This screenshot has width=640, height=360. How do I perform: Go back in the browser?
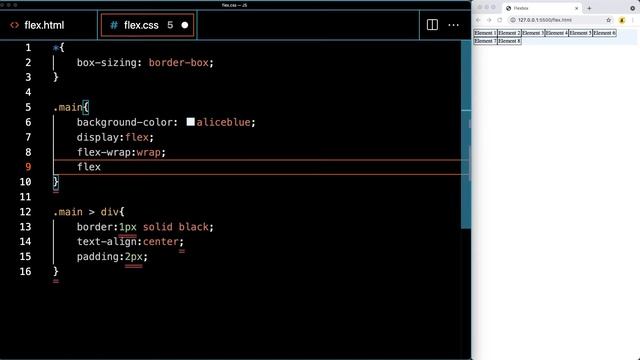point(478,20)
